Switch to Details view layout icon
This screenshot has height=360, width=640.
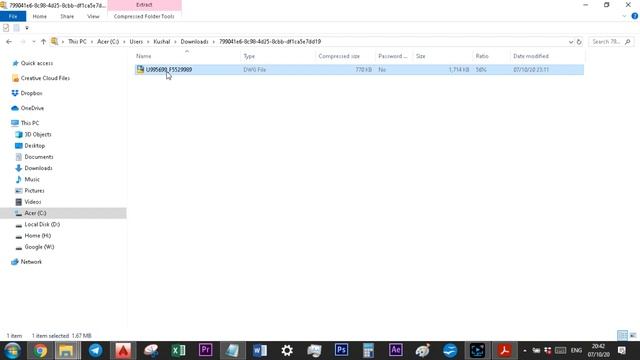(x=622, y=336)
